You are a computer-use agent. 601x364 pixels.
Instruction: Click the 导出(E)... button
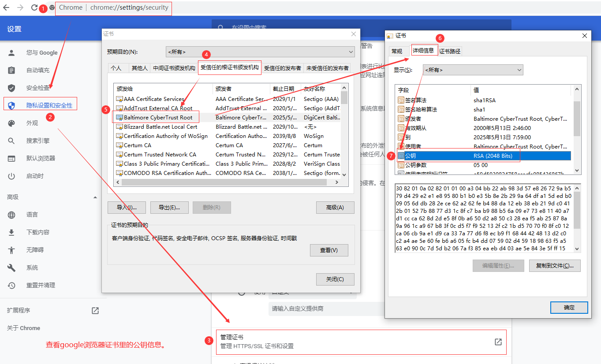click(x=169, y=208)
